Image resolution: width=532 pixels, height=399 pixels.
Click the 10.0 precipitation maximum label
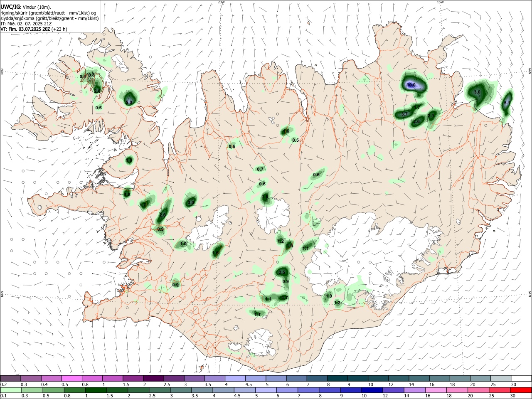pyautogui.click(x=411, y=85)
